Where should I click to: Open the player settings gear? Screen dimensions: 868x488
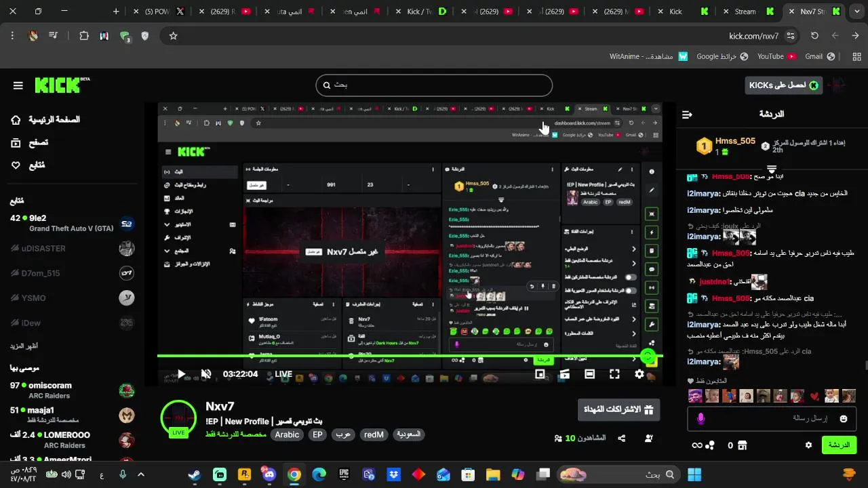tap(639, 374)
